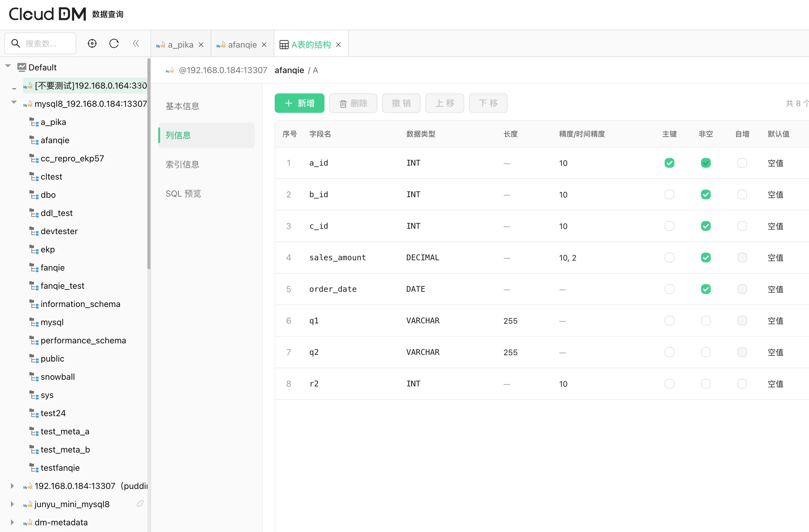Click the refresh tree icon
The image size is (809, 532).
114,43
